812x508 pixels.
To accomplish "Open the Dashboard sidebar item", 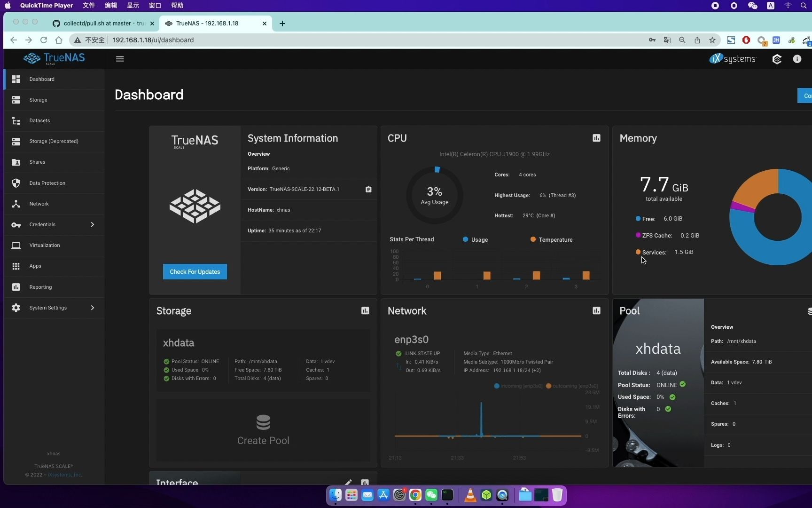I will point(54,79).
